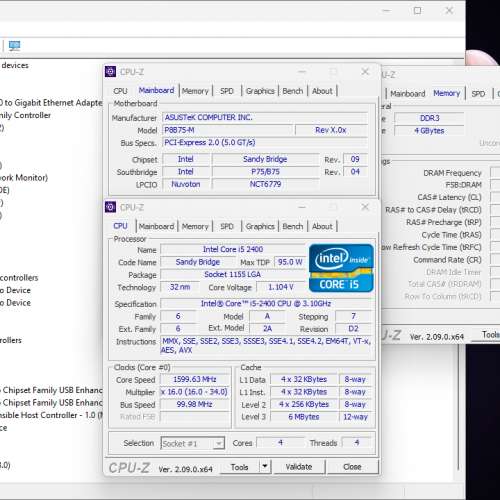Click the Cores count value field
The width and height of the screenshot is (500, 500).
click(x=280, y=443)
